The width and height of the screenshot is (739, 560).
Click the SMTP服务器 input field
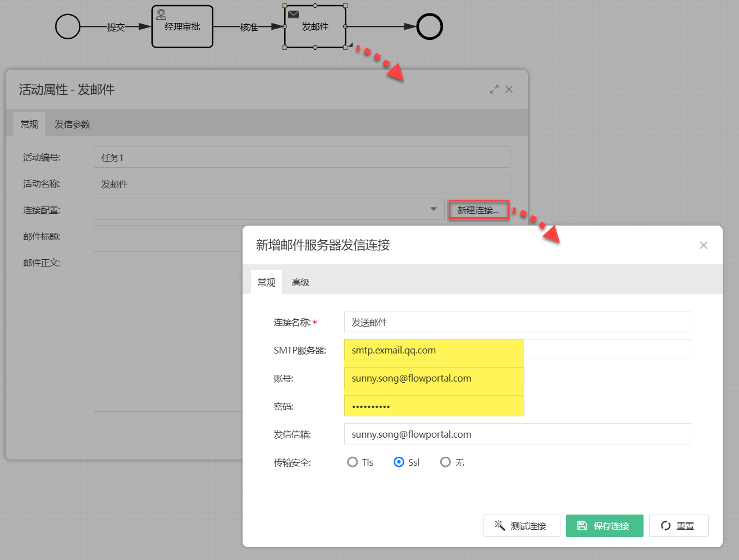pyautogui.click(x=517, y=350)
